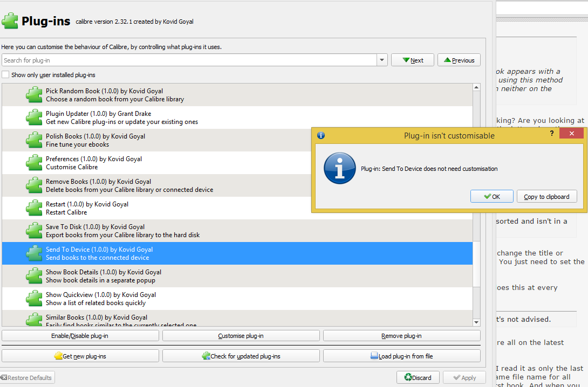Click the plug-in list scroll down arrow
Image resolution: width=588 pixels, height=387 pixels.
pyautogui.click(x=476, y=322)
